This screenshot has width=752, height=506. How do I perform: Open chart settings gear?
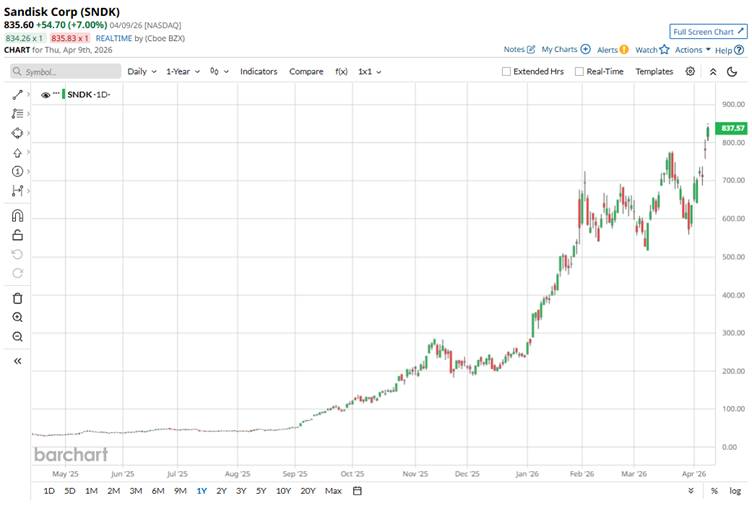pos(691,72)
